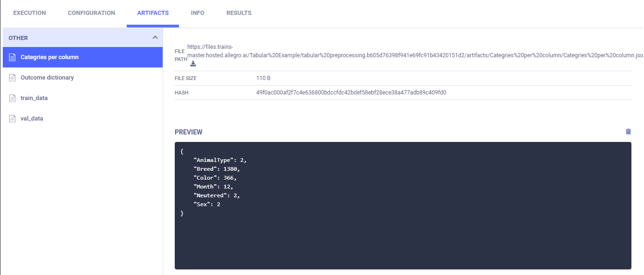Show the RESULTS tab
644x275 pixels.
coord(239,13)
